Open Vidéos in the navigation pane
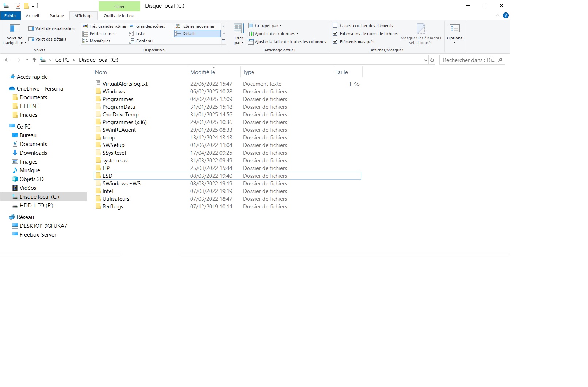Screen dimensions: 588x387 tap(28, 188)
